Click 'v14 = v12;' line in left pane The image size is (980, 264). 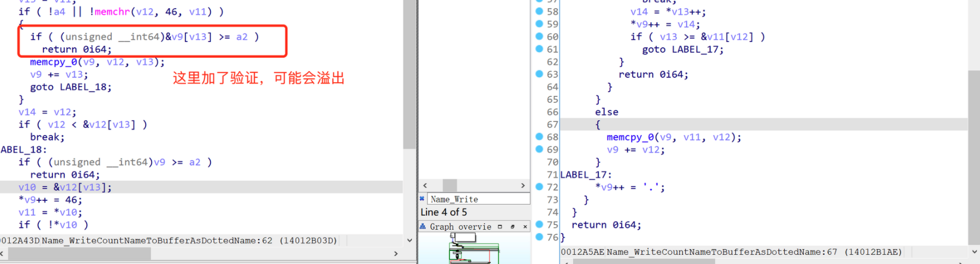coord(47,112)
